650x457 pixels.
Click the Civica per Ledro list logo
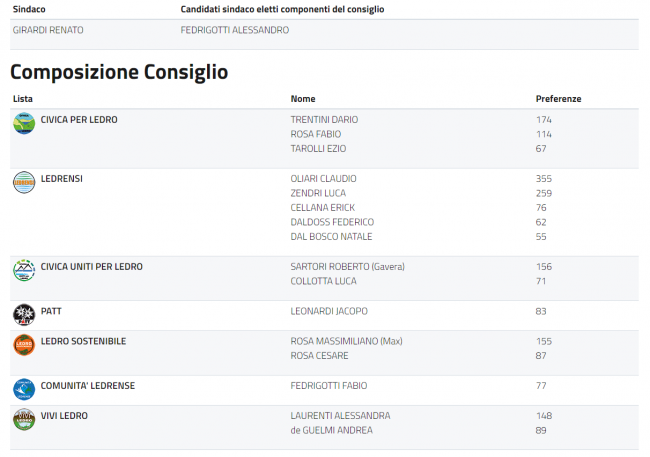24,124
